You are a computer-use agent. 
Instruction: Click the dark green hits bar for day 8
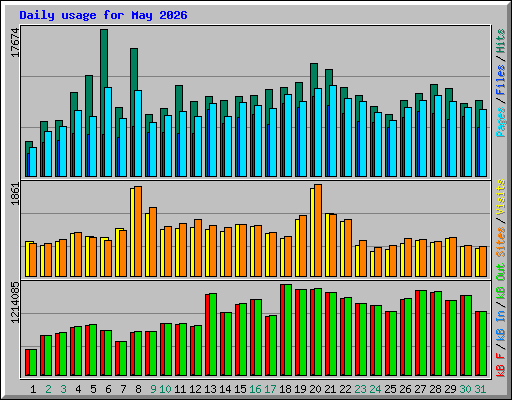pyautogui.click(x=134, y=69)
